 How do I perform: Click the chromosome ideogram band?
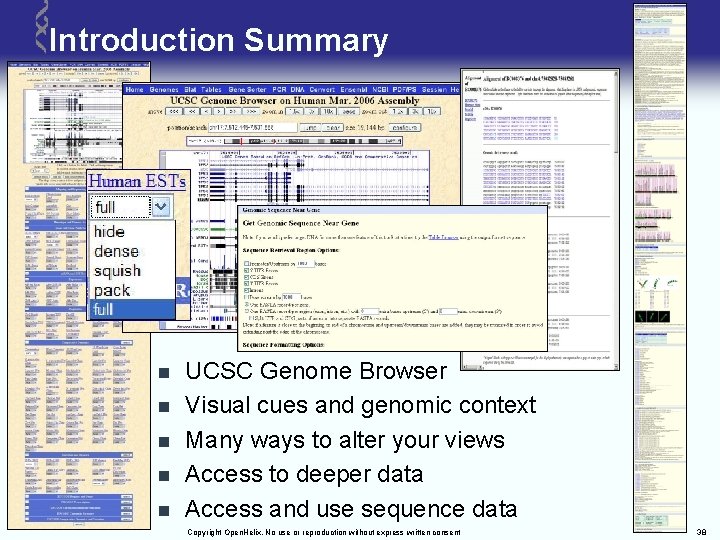tap(294, 141)
